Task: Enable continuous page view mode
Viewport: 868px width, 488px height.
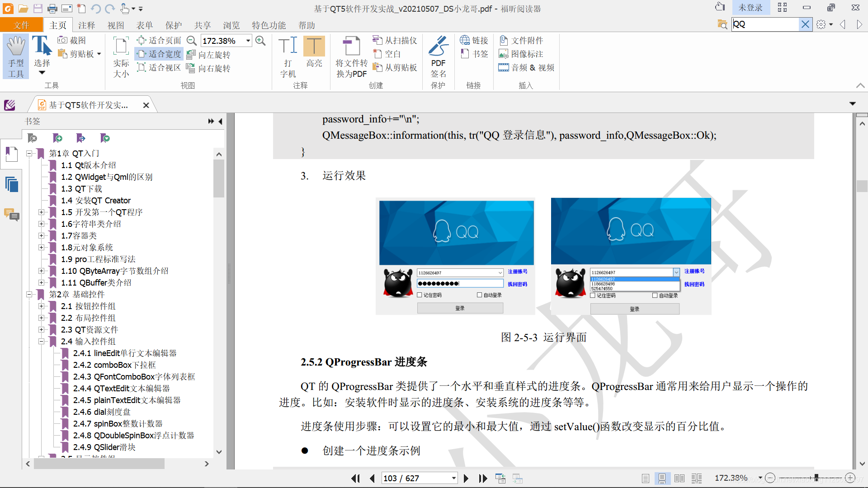Action: [662, 478]
